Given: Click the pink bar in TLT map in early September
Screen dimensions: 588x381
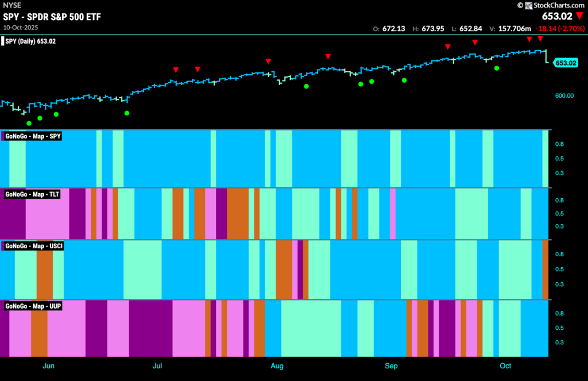Looking at the screenshot, I should click(x=393, y=214).
